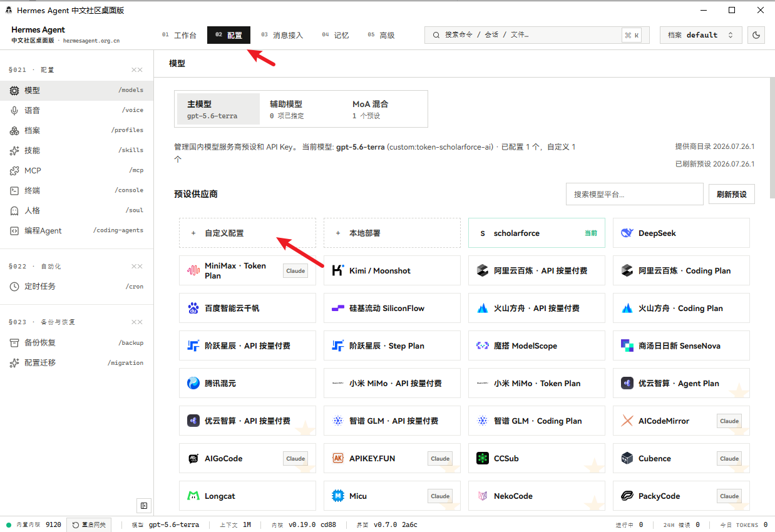Click the 自定义配置 card

(x=247, y=233)
